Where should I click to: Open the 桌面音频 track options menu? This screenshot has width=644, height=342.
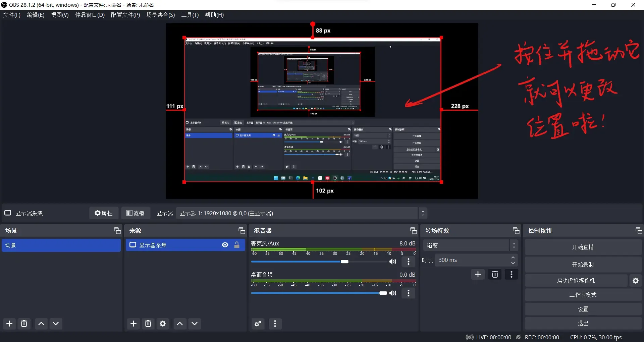408,293
